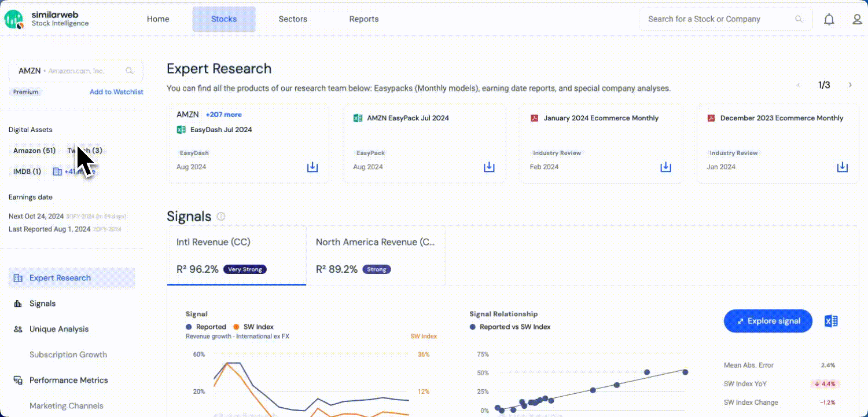Viewport: 868px width, 417px height.
Task: Go to previous Expert Research page
Action: click(799, 85)
